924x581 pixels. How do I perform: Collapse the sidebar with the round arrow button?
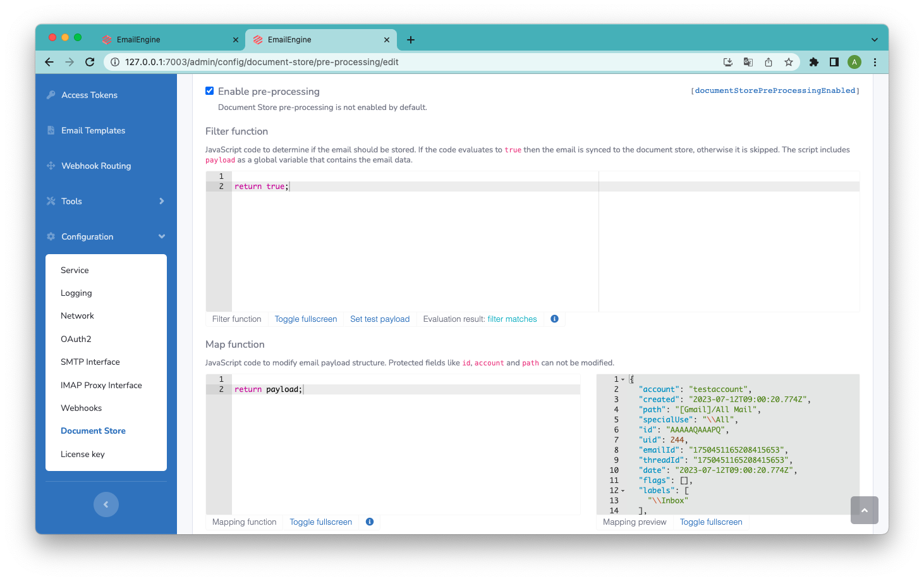106,505
